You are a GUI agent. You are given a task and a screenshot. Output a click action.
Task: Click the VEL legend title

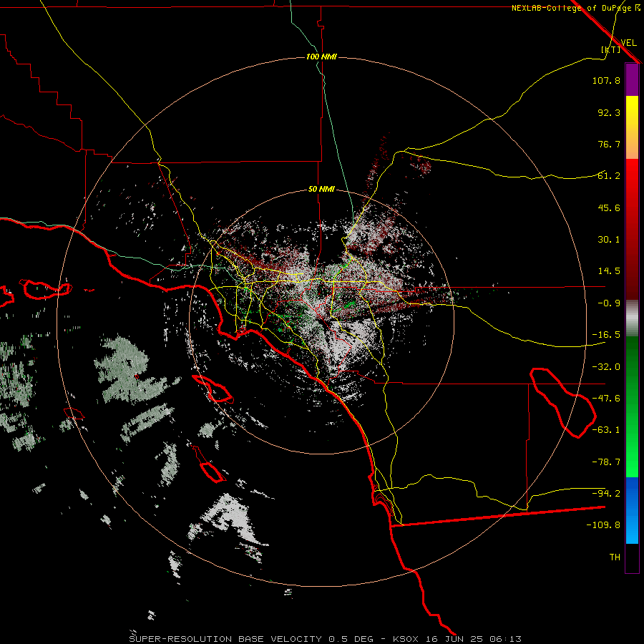click(628, 42)
